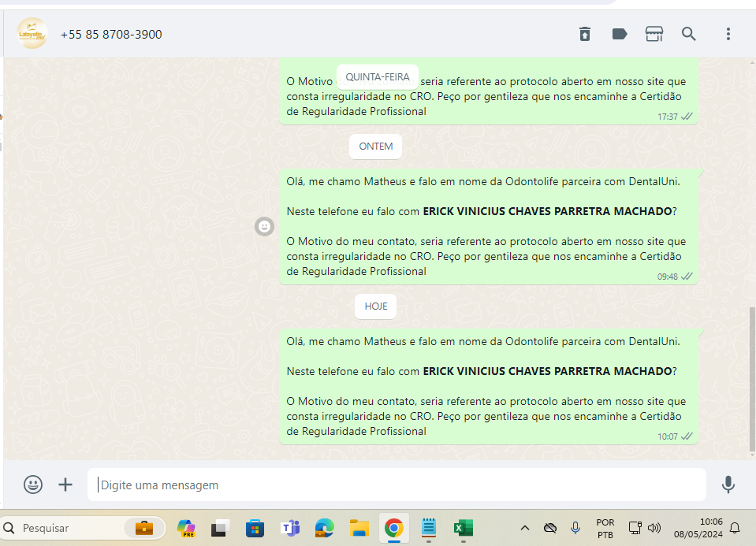The height and width of the screenshot is (546, 756).
Task: Click the Windows taskbar Pesquisar search box
Action: coord(83,528)
